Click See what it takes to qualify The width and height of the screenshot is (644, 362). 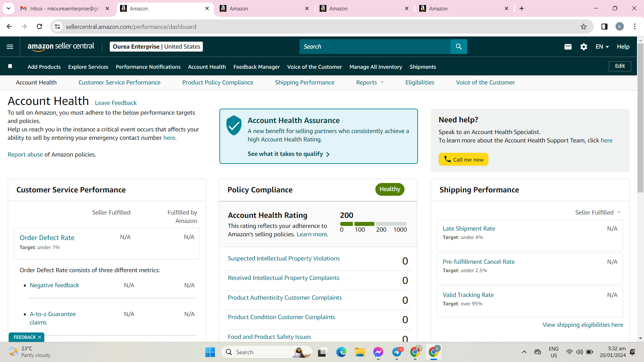click(x=288, y=154)
